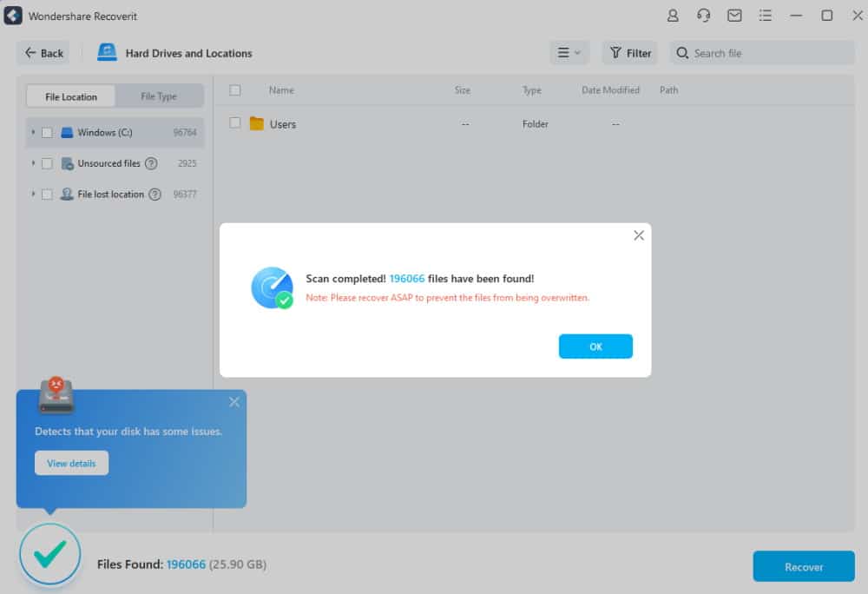Select the Users folder checkbox
Screen dimensions: 868x594
coord(234,123)
